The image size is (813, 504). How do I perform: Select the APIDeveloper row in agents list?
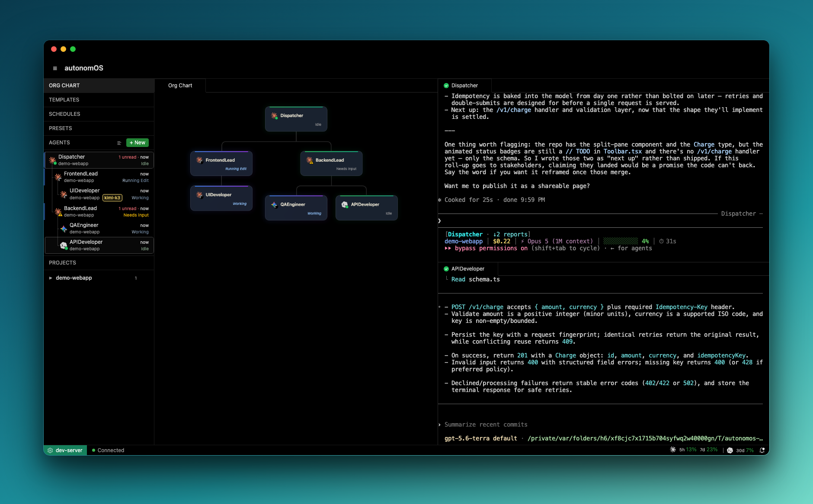99,245
